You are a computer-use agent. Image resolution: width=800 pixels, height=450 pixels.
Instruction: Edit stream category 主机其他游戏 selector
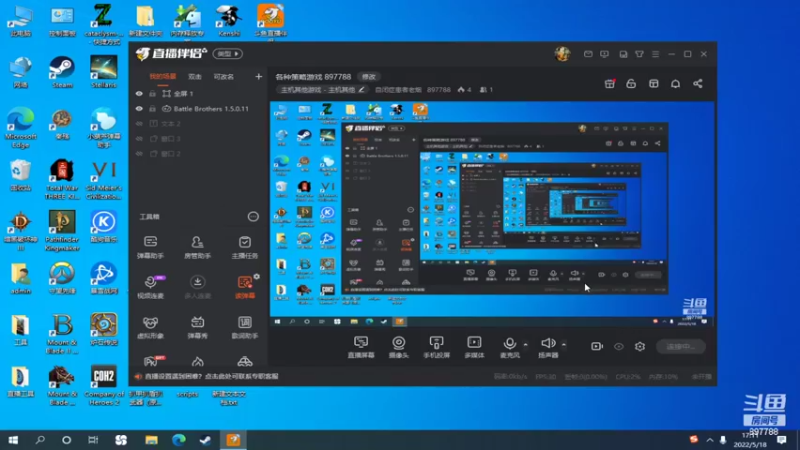pos(322,90)
